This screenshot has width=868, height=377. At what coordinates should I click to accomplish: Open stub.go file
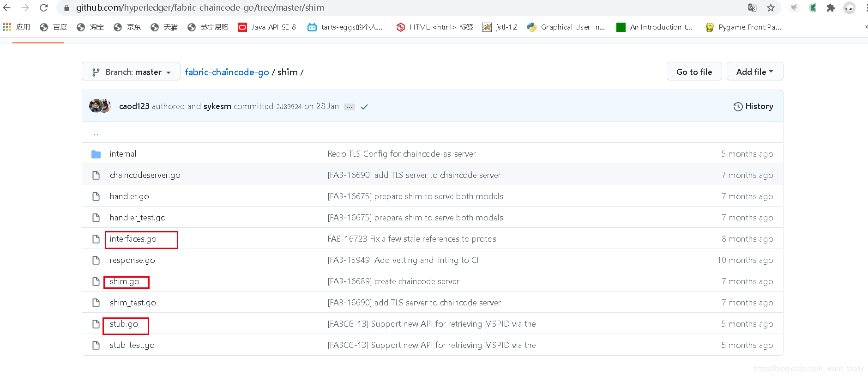[x=124, y=324]
